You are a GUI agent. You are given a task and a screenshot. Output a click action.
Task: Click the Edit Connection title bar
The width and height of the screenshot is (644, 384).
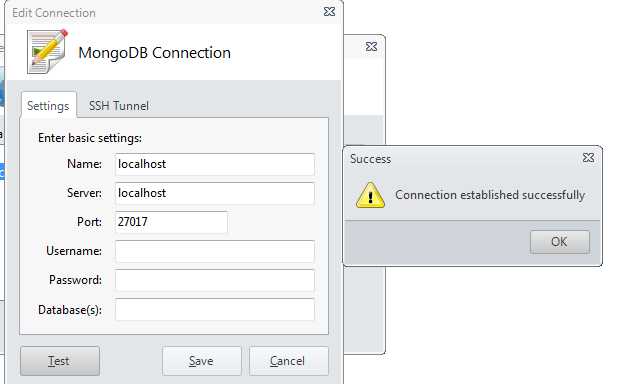coord(164,12)
